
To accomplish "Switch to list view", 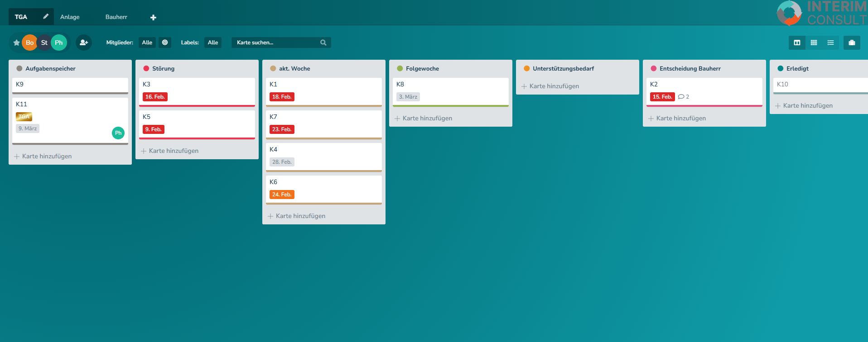I will pos(830,43).
